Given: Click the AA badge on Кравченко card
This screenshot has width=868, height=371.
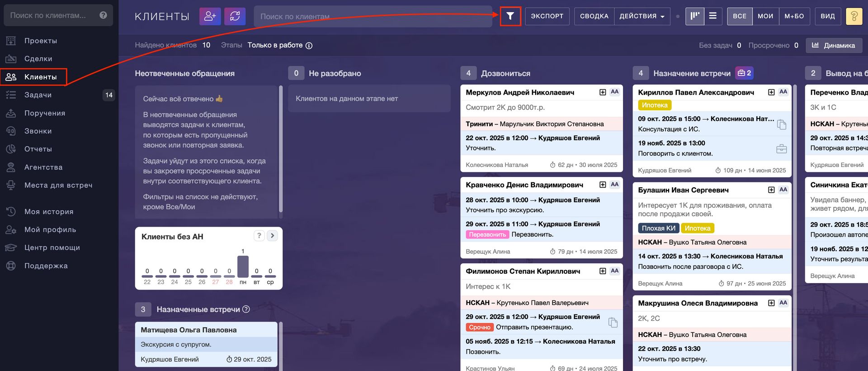Looking at the screenshot, I should [614, 185].
